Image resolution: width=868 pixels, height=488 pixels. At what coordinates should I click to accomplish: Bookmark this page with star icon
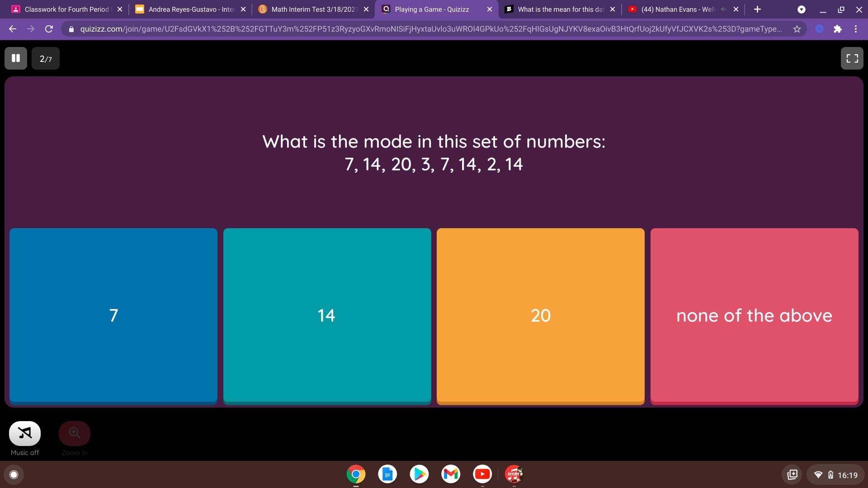coord(797,29)
